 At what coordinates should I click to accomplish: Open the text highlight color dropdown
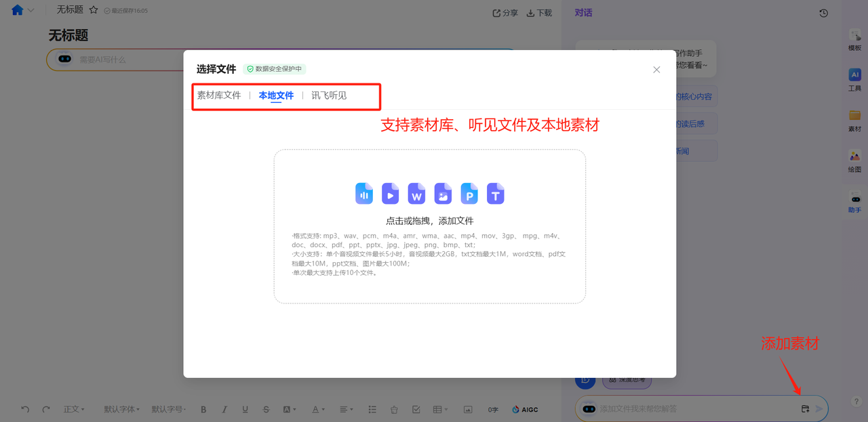[289, 409]
